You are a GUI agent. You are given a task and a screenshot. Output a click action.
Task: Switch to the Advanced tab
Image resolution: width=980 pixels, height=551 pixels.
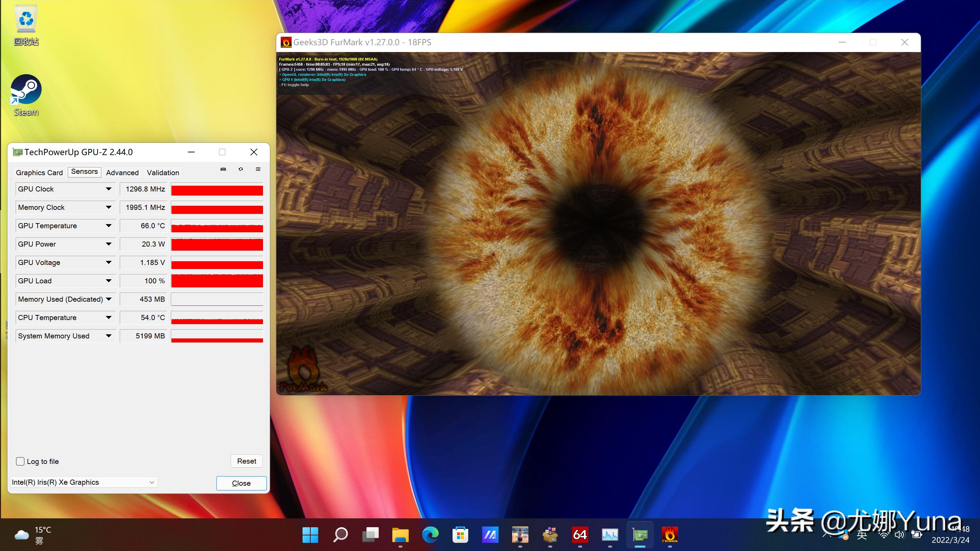[x=122, y=173]
